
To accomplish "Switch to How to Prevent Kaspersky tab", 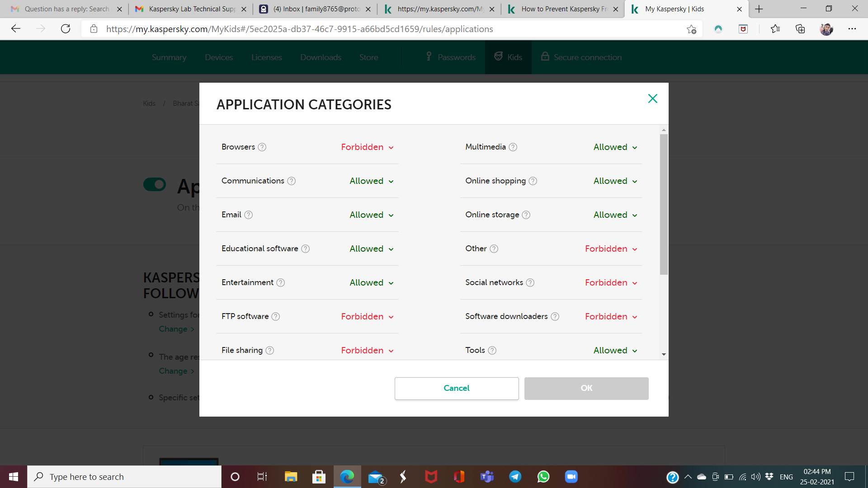I will pos(563,9).
